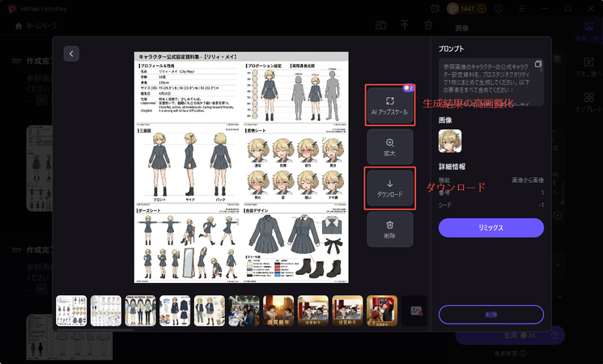
Task: Expand the right chevron row in background panel
Action: (558, 265)
